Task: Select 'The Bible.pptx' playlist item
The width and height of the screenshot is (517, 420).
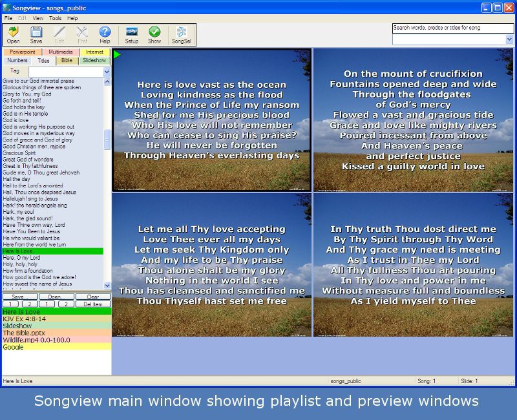Action: 57,333
